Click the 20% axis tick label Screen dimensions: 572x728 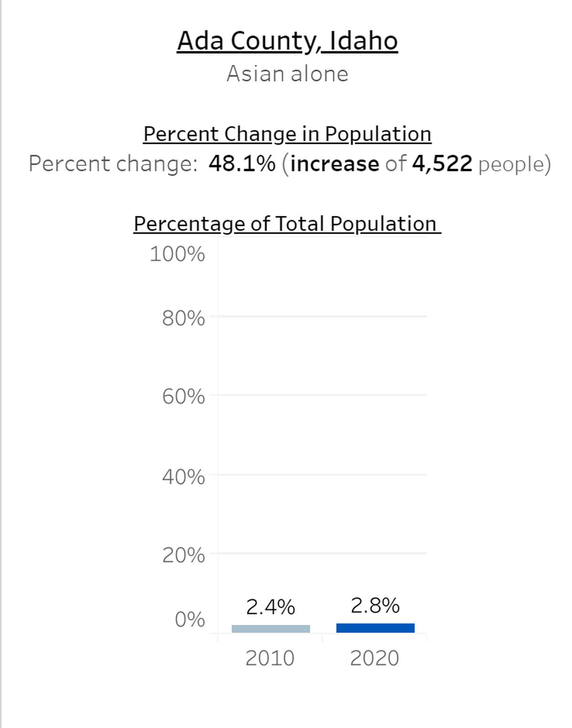184,556
